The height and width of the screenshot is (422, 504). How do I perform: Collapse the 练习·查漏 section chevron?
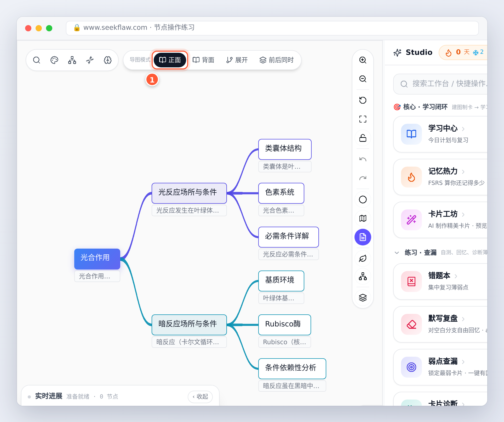tap(397, 253)
